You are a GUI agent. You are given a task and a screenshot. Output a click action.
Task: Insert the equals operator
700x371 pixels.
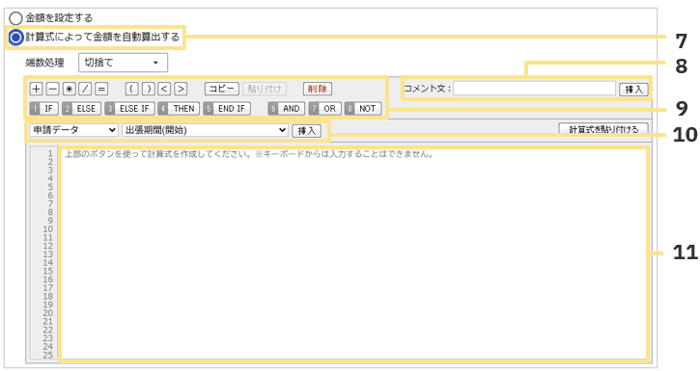[101, 89]
